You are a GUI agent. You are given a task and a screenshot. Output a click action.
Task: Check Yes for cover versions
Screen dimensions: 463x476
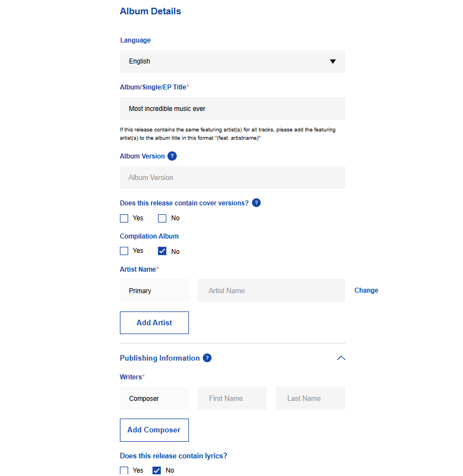(x=124, y=218)
